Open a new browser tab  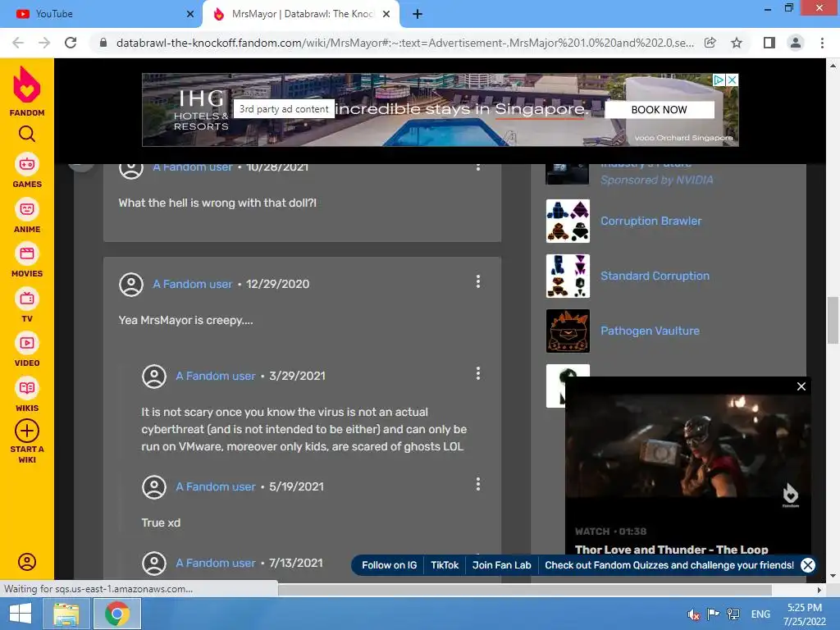(x=418, y=14)
